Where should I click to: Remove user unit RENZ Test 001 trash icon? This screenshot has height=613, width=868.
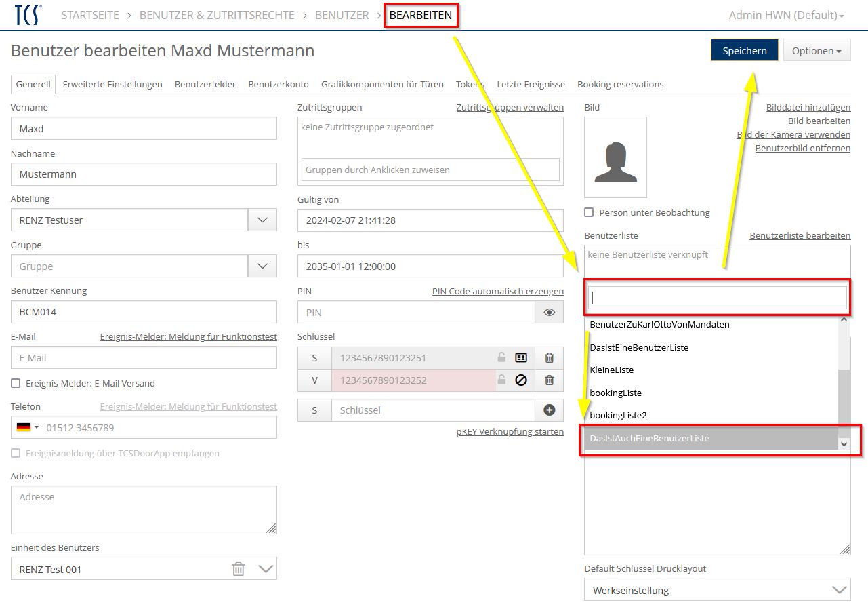coord(239,569)
